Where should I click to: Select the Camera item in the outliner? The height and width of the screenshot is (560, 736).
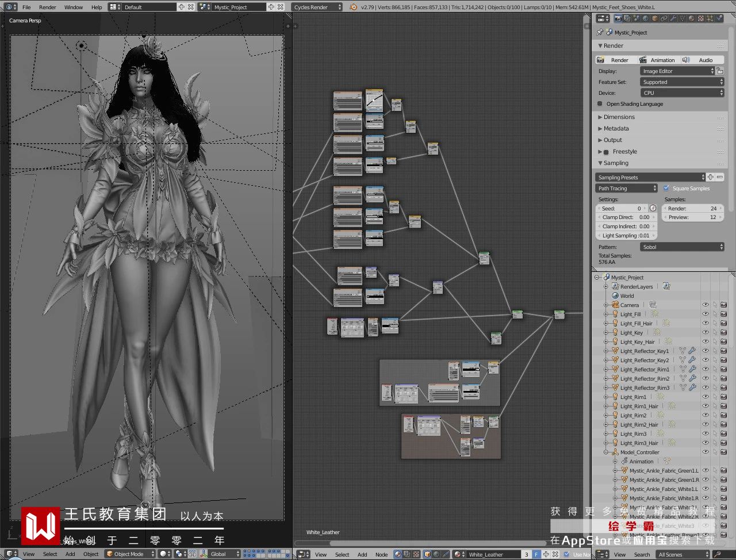[x=629, y=305]
